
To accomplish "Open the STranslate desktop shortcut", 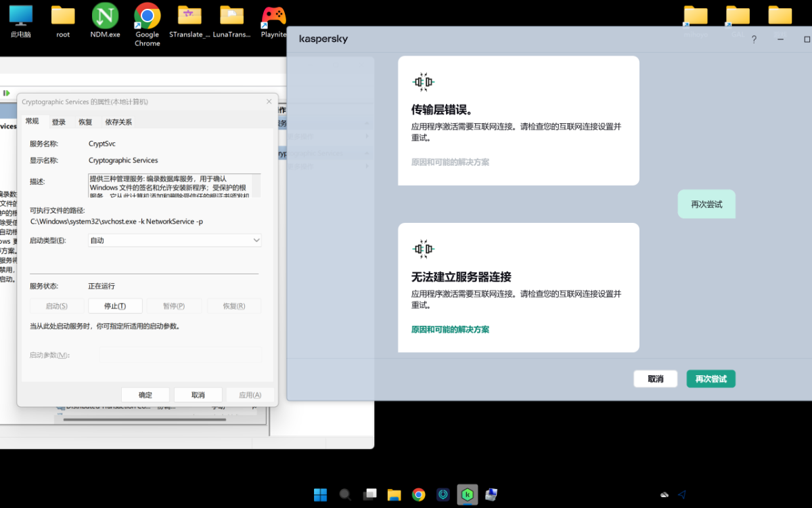I will (x=189, y=22).
